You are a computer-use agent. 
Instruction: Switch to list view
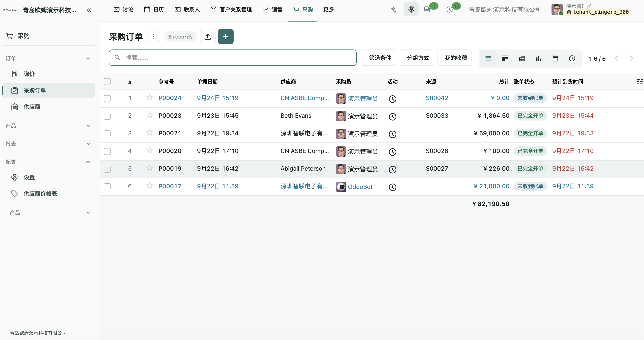click(x=488, y=59)
